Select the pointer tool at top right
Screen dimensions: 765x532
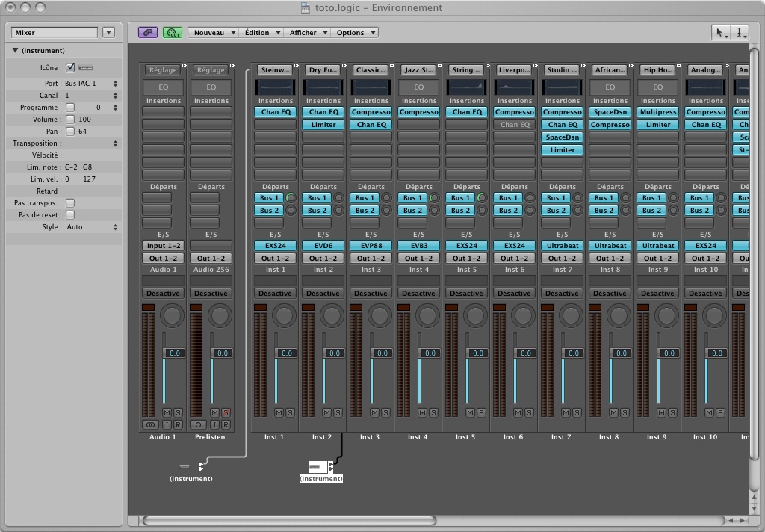click(x=721, y=33)
